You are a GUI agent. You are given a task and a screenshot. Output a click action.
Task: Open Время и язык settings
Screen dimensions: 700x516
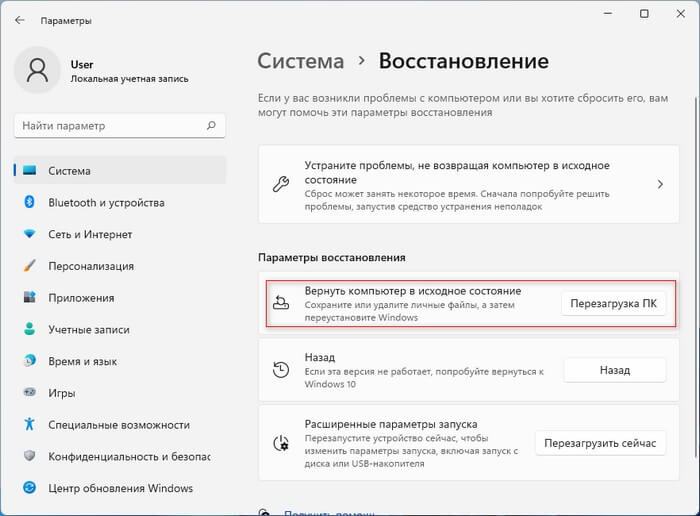(120, 361)
